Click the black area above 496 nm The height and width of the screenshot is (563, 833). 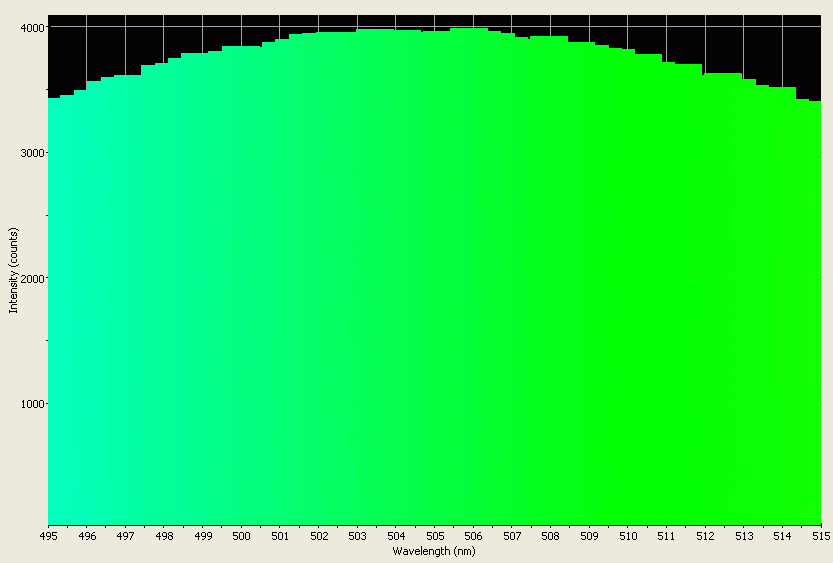click(86, 50)
